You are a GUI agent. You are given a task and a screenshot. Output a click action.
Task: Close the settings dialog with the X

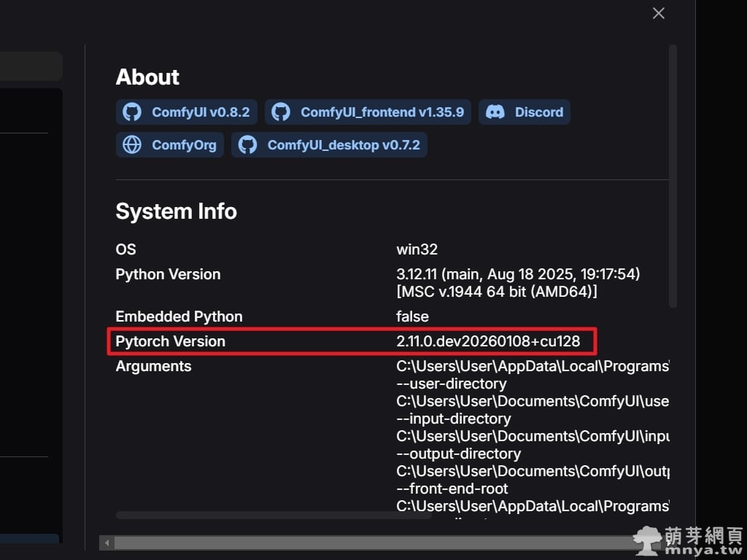coord(658,13)
